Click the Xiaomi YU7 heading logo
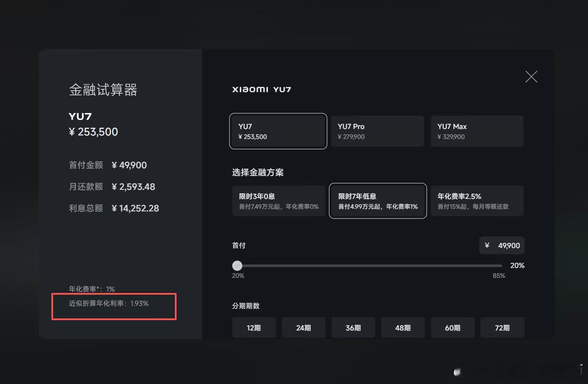This screenshot has height=384, width=588. coord(262,89)
